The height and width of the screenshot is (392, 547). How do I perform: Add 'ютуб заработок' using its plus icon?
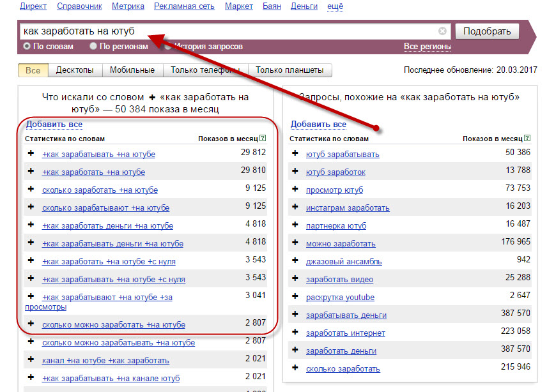(295, 170)
